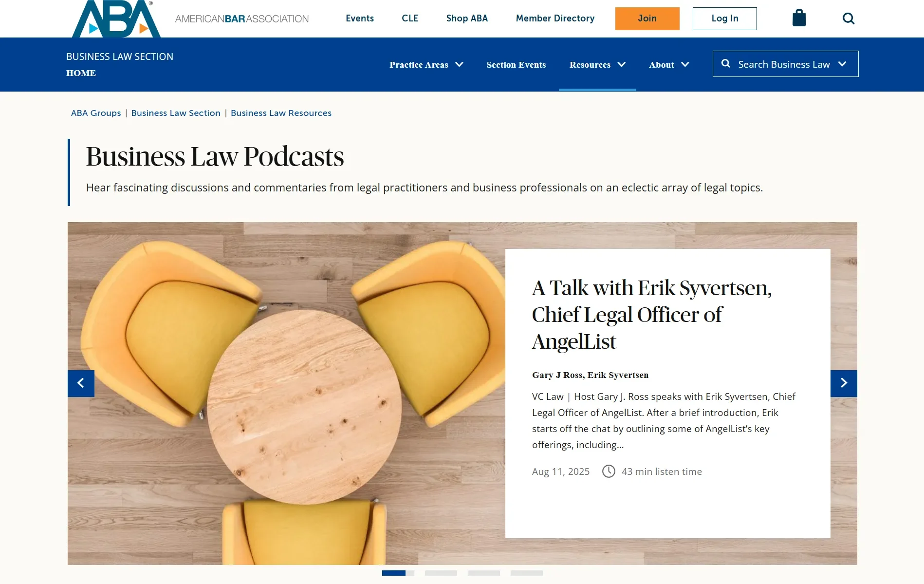The height and width of the screenshot is (584, 924).
Task: Advance to next carousel slide arrow
Action: coord(844,383)
